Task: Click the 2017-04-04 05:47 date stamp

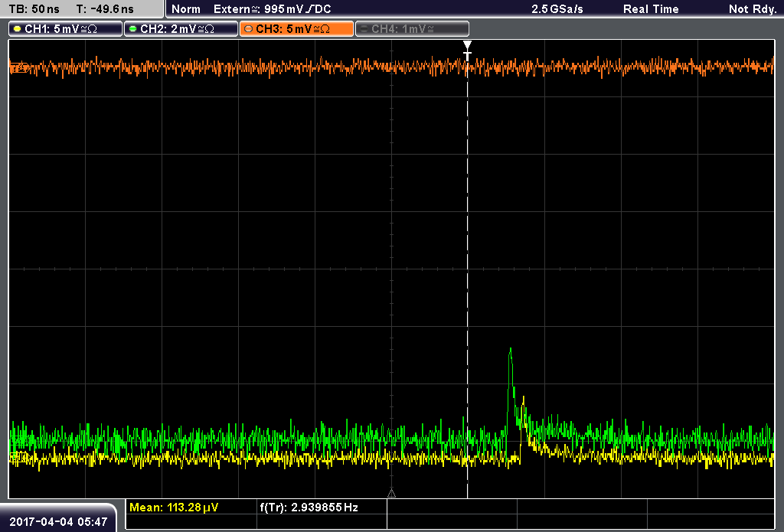Action: tap(58, 522)
